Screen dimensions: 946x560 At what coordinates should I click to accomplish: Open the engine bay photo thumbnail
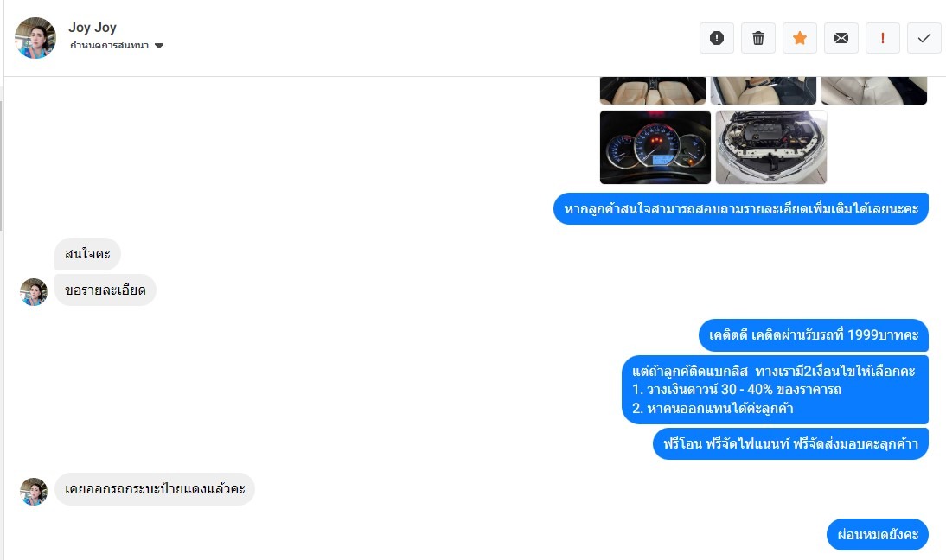[x=771, y=147]
